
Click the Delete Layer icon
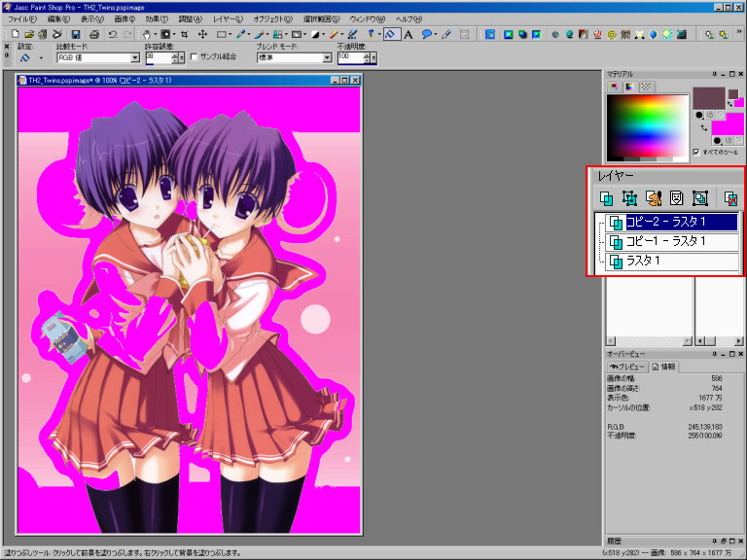point(730,198)
